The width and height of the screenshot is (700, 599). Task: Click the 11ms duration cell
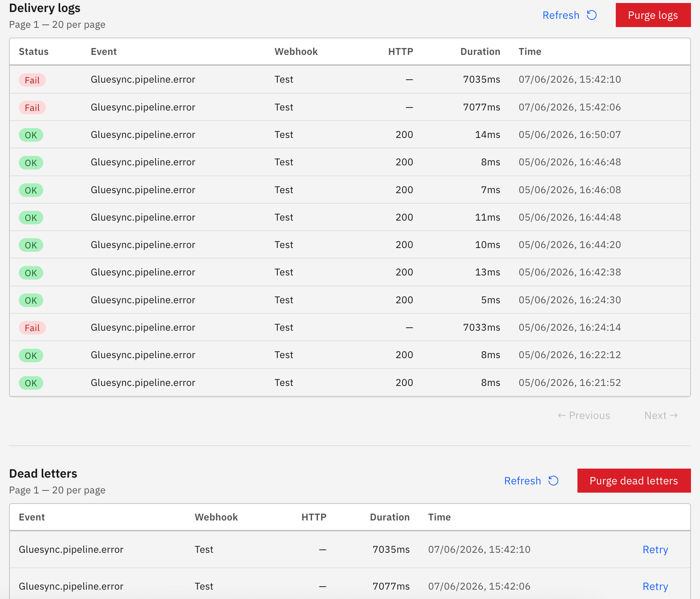point(488,217)
